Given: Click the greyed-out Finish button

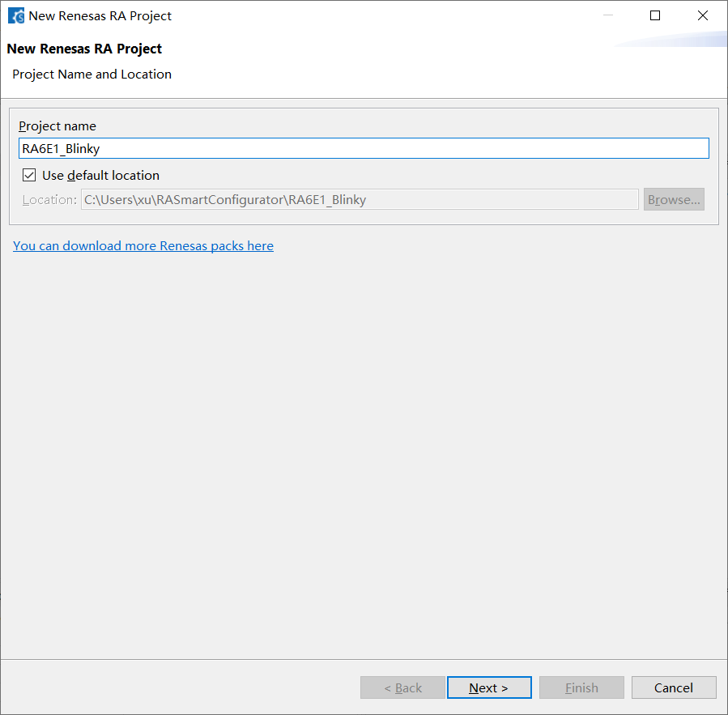Looking at the screenshot, I should pyautogui.click(x=581, y=687).
